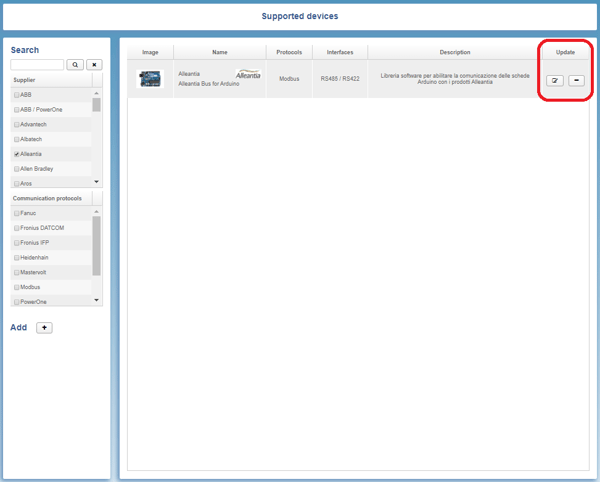This screenshot has width=600, height=482.
Task: Click the magnifier search button
Action: [x=75, y=65]
